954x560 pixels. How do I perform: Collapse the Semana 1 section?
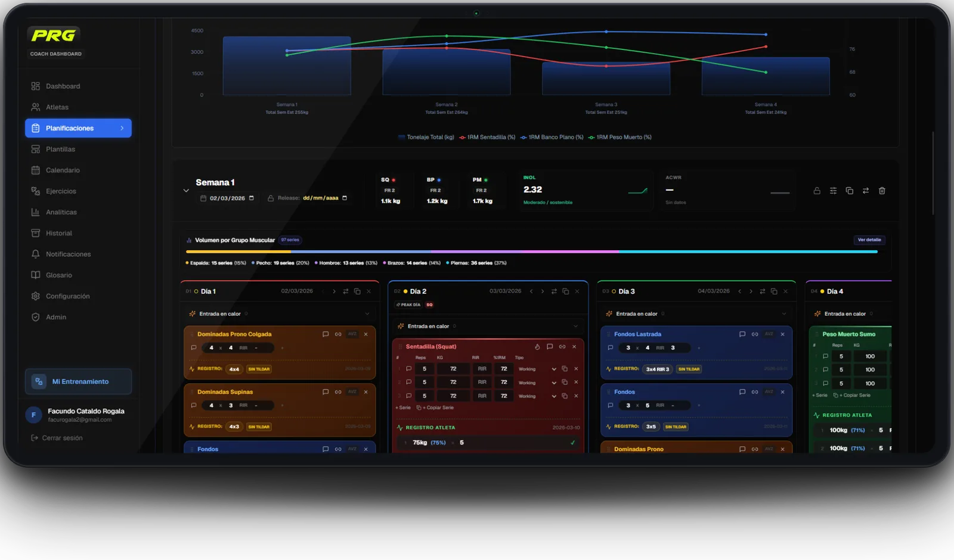[x=186, y=191]
